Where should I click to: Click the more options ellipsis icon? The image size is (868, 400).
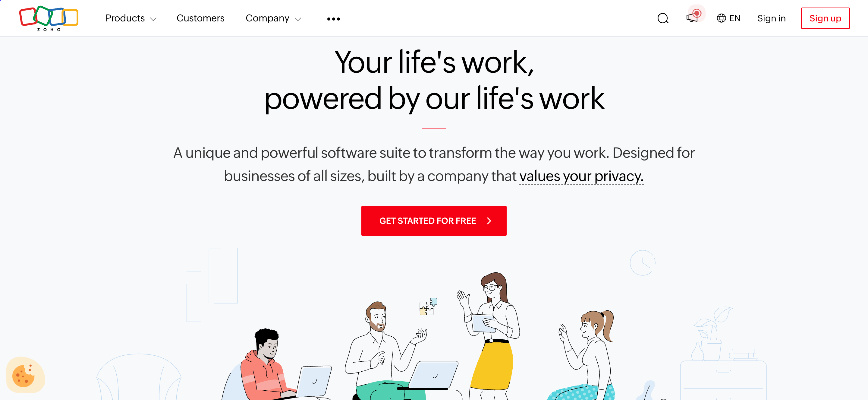click(x=333, y=18)
